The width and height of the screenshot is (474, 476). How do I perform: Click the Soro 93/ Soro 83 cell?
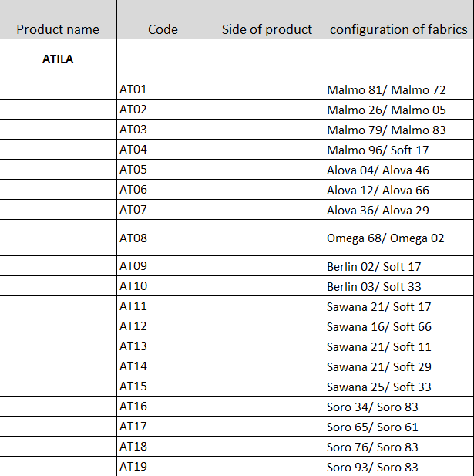(x=398, y=468)
